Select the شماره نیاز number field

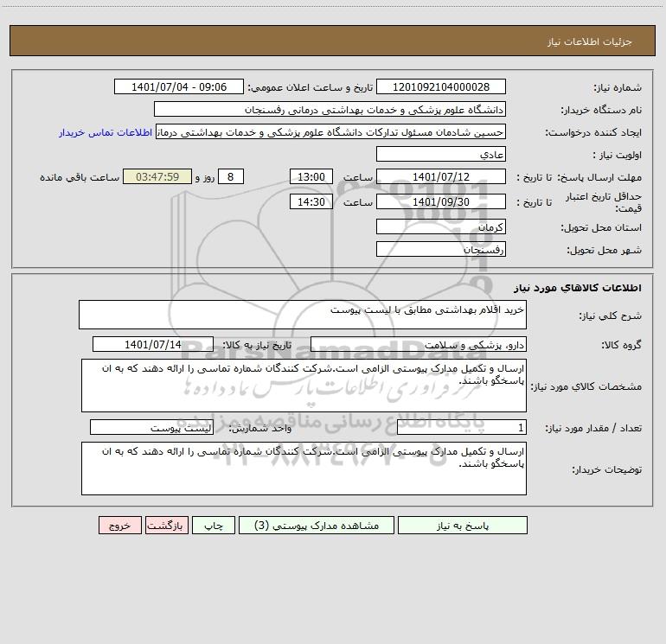[441, 86]
